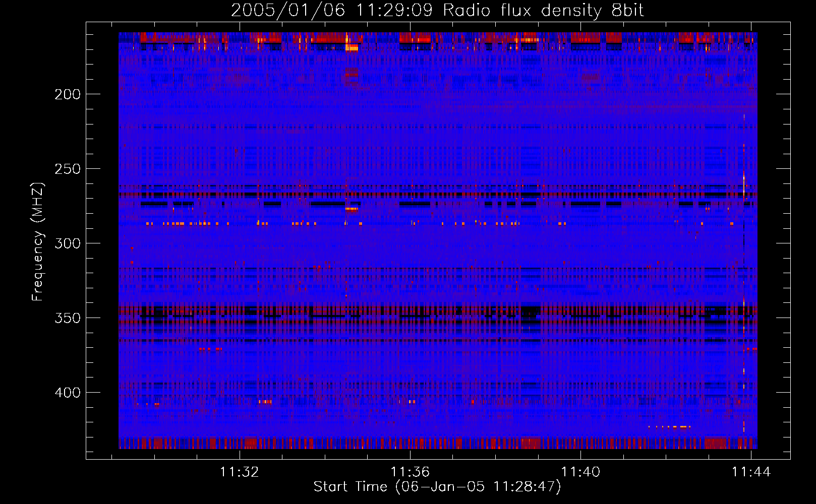The height and width of the screenshot is (504, 816).
Task: Click the "Frequency (MHZ)" y-axis label
Action: 38,242
